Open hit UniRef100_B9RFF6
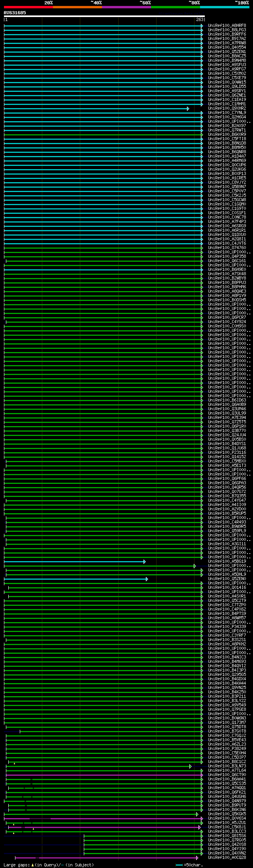 click(227, 34)
